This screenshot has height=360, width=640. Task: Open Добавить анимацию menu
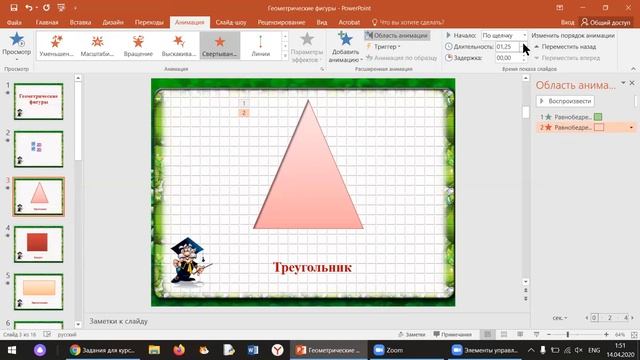345,47
